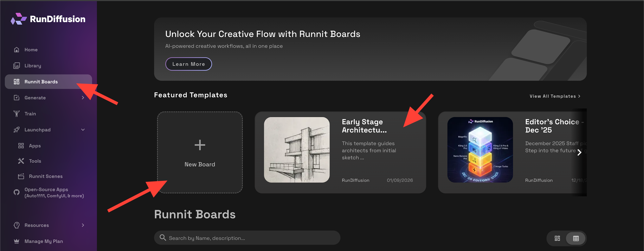This screenshot has width=644, height=251.
Task: Open Early Stage Architectu... template title
Action: (x=364, y=126)
